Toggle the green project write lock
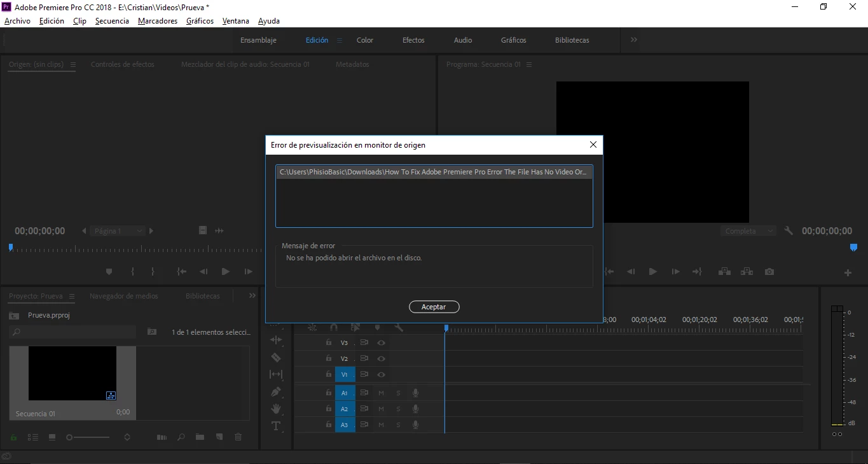 (x=13, y=437)
